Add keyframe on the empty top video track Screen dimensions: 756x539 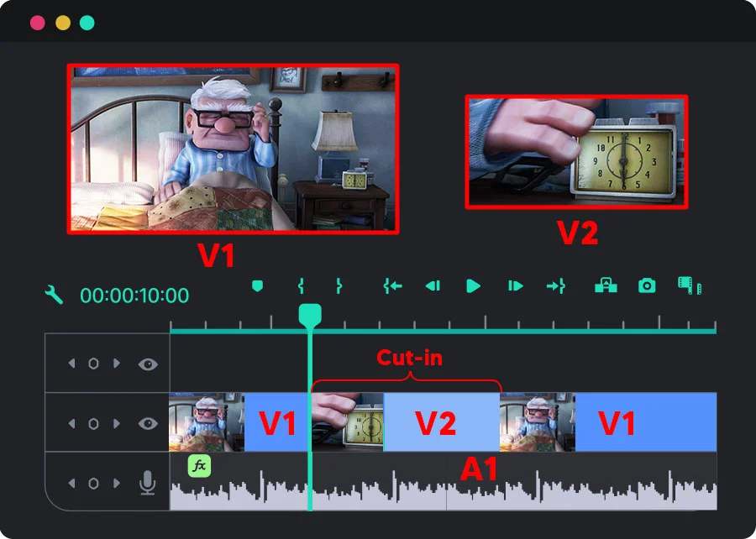click(x=93, y=364)
